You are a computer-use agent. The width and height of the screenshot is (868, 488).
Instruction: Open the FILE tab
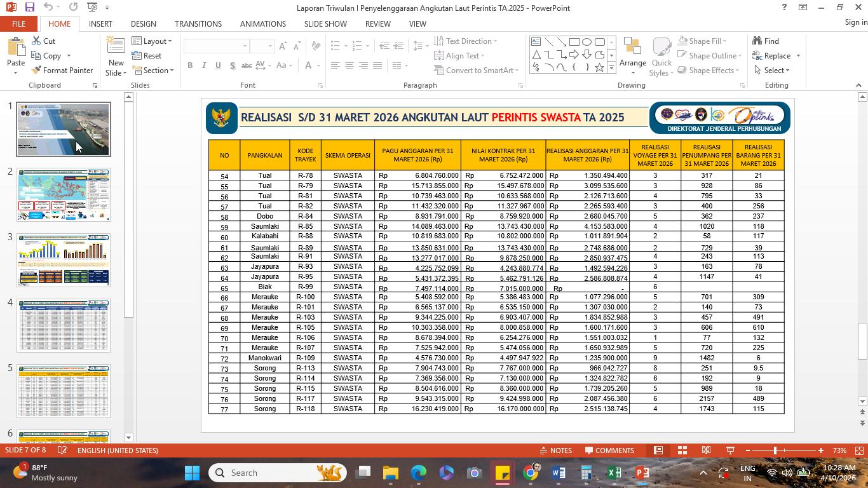pyautogui.click(x=18, y=24)
